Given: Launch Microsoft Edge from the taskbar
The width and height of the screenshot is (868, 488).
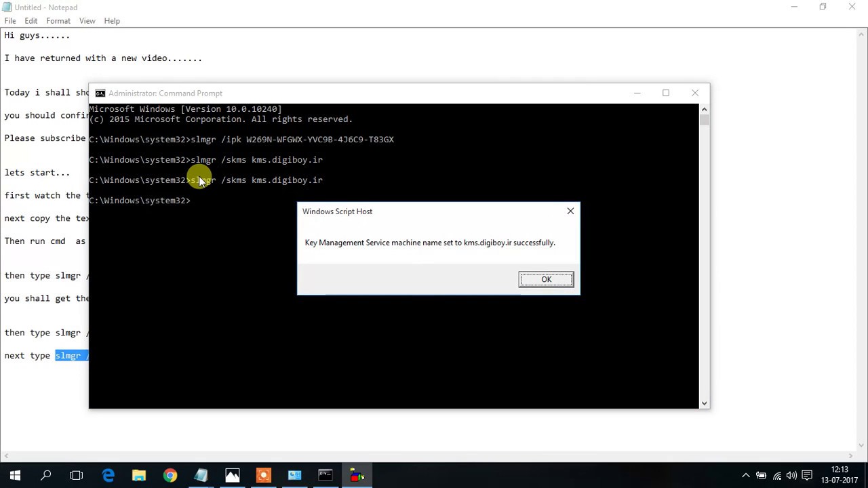Looking at the screenshot, I should point(108,476).
